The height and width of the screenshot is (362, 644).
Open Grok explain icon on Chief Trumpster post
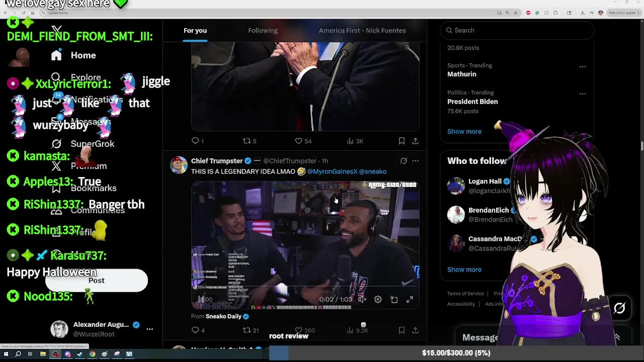[x=404, y=161]
